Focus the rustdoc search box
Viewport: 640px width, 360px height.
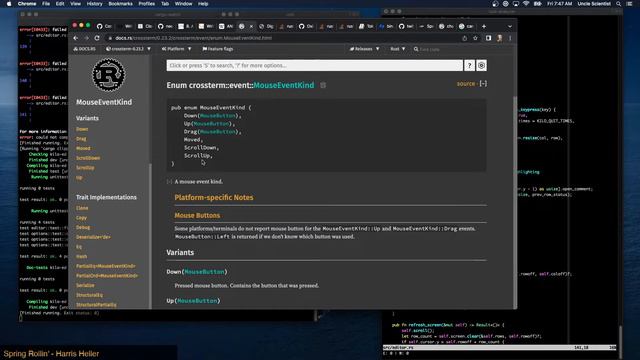(x=314, y=65)
